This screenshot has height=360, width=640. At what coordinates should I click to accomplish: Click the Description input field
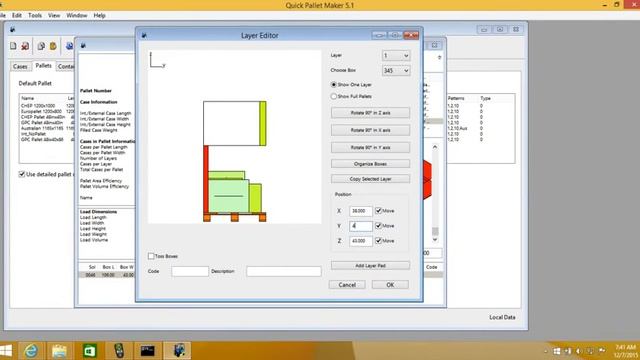284,271
